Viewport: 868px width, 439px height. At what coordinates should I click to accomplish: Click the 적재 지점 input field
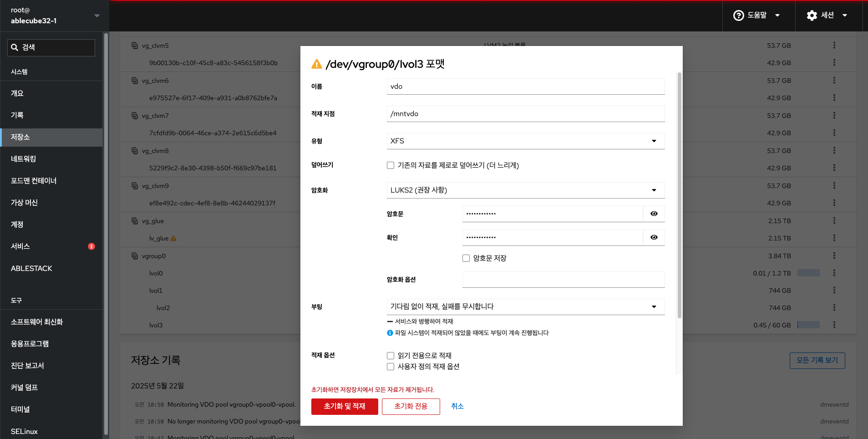[525, 114]
